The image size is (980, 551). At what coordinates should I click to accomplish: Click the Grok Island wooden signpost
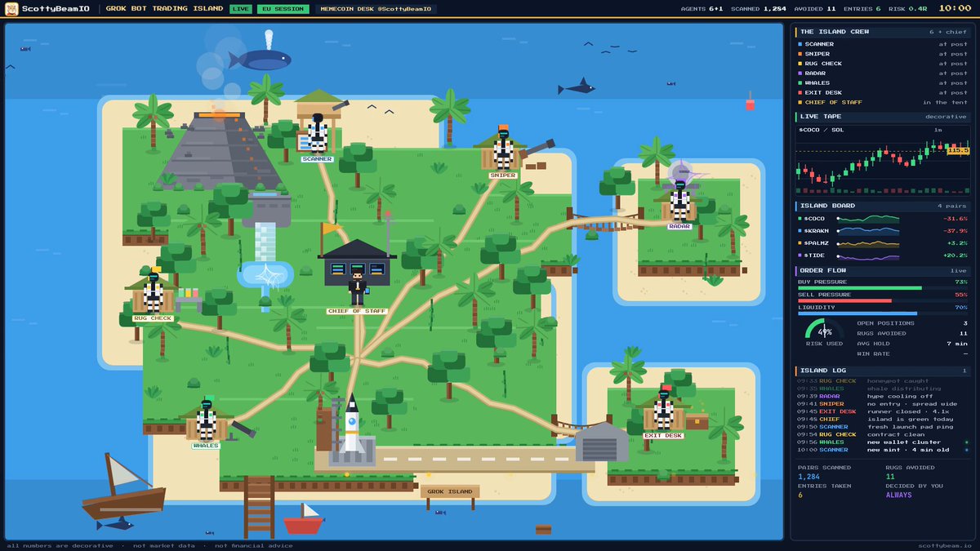(x=450, y=495)
